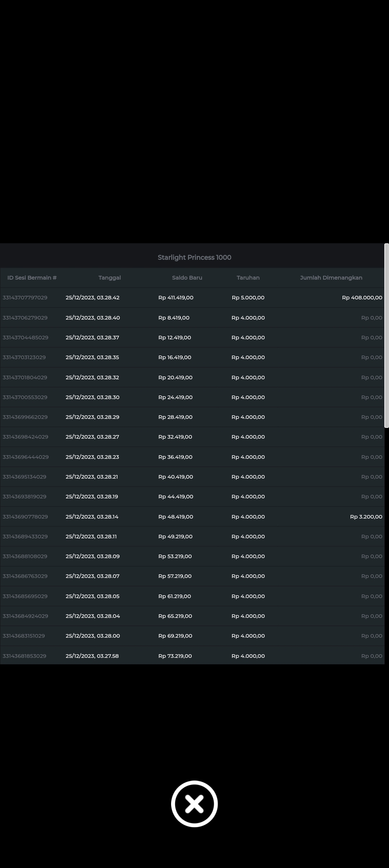
Task: Select the Rp 411.419,00 balance cell
Action: (x=176, y=298)
